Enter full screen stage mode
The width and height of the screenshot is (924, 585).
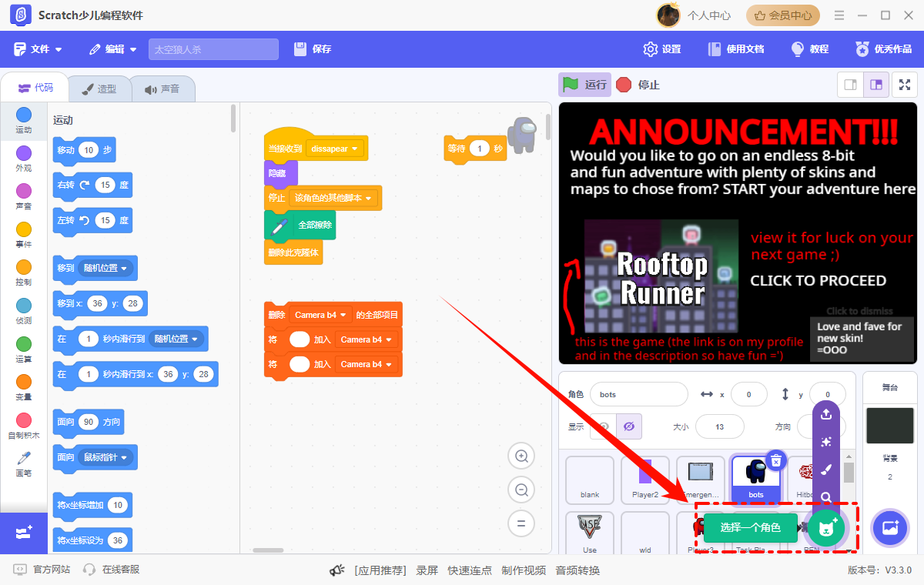point(905,85)
